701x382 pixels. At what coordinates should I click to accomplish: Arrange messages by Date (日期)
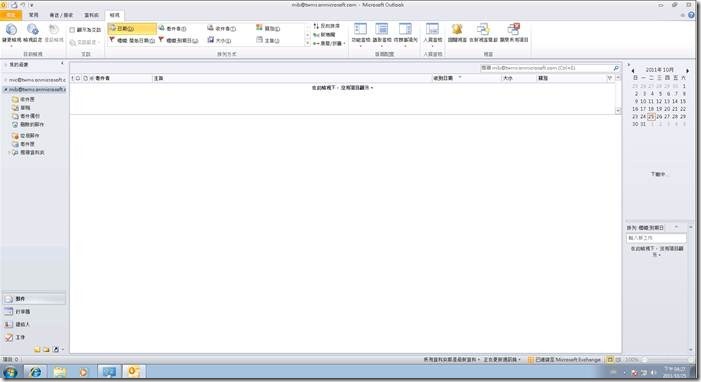[132, 29]
